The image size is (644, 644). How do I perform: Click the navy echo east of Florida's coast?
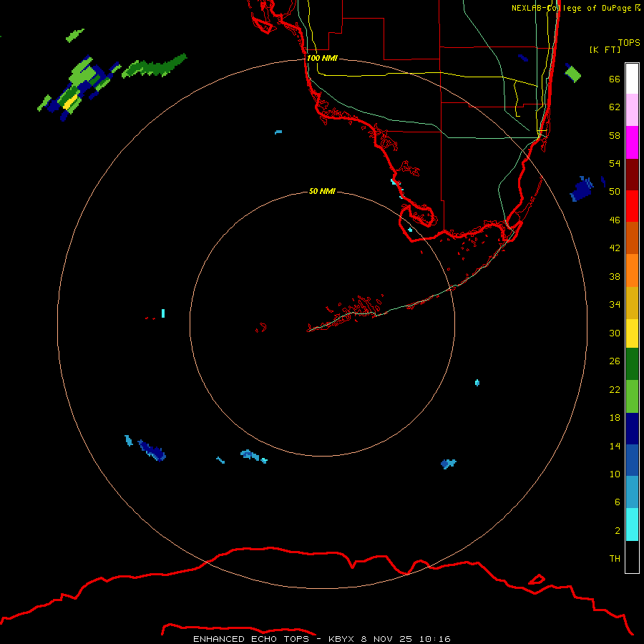582,190
